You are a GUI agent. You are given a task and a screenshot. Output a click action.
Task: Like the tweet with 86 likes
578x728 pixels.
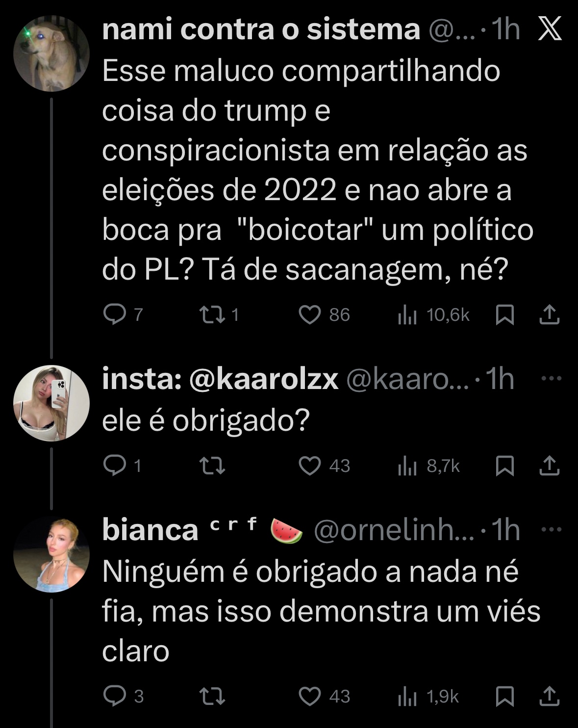[310, 315]
